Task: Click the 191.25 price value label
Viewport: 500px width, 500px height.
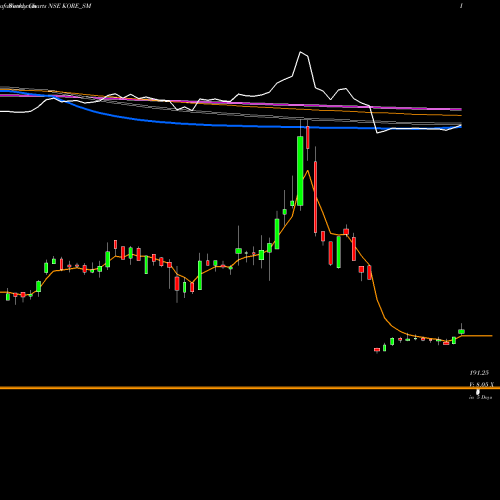Action: (x=479, y=373)
